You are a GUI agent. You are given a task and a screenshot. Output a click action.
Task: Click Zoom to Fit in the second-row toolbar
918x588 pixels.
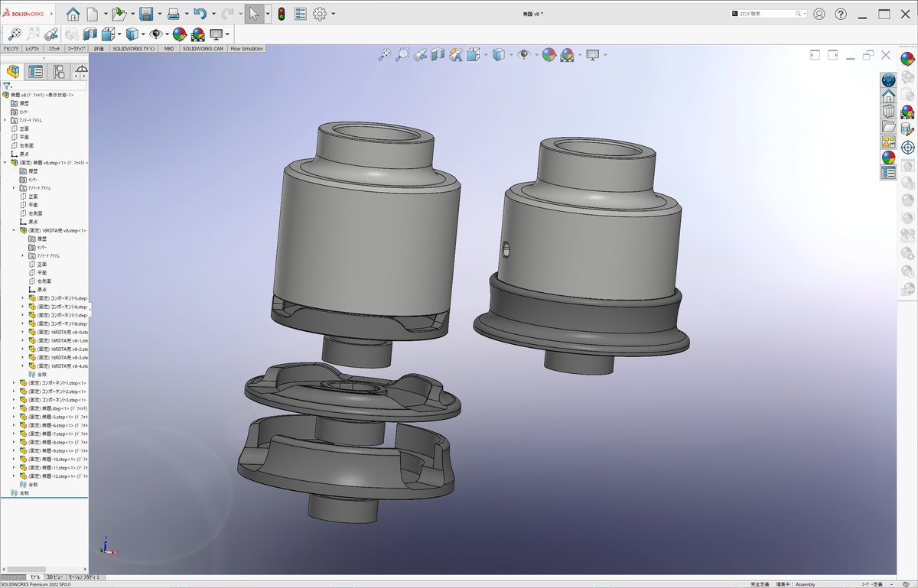coord(15,34)
